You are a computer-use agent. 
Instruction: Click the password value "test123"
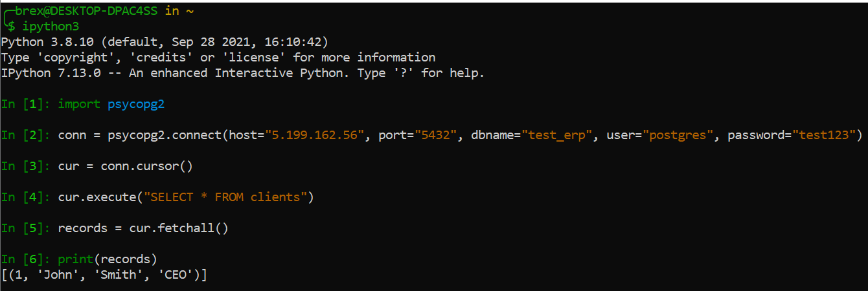tap(823, 135)
